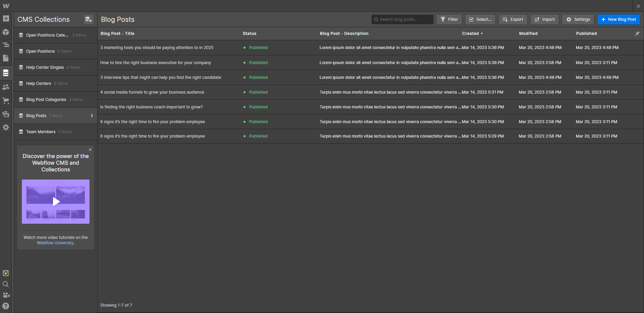The width and height of the screenshot is (644, 313).
Task: Open the Users panel
Action: point(6,87)
